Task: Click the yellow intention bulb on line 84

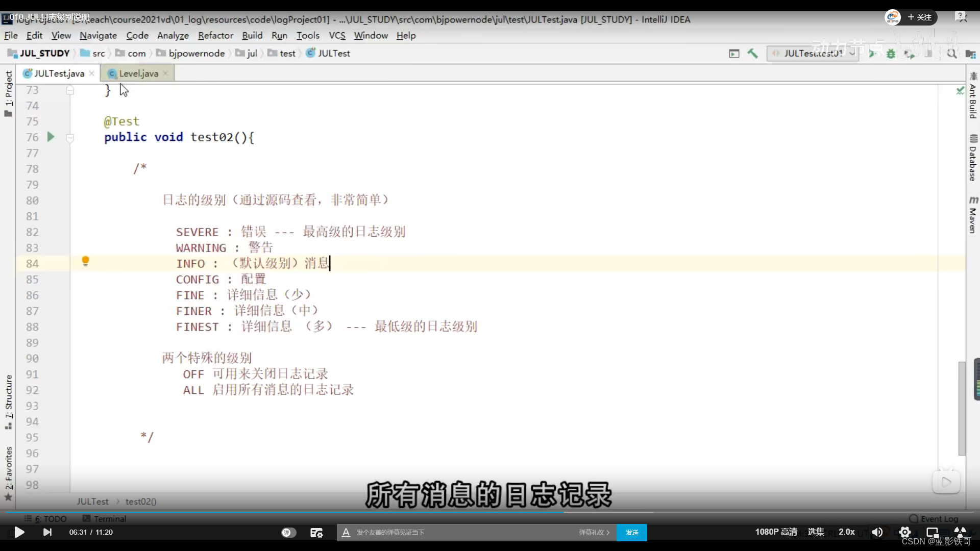Action: (x=86, y=262)
